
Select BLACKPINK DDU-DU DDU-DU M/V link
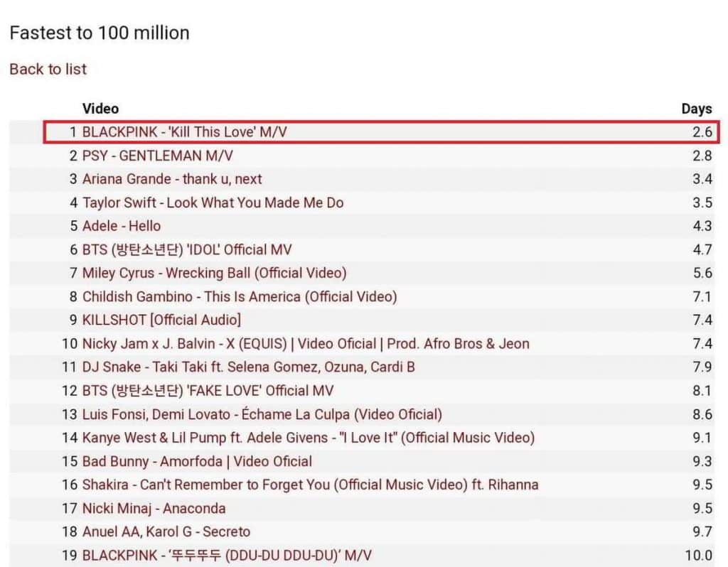tap(227, 555)
